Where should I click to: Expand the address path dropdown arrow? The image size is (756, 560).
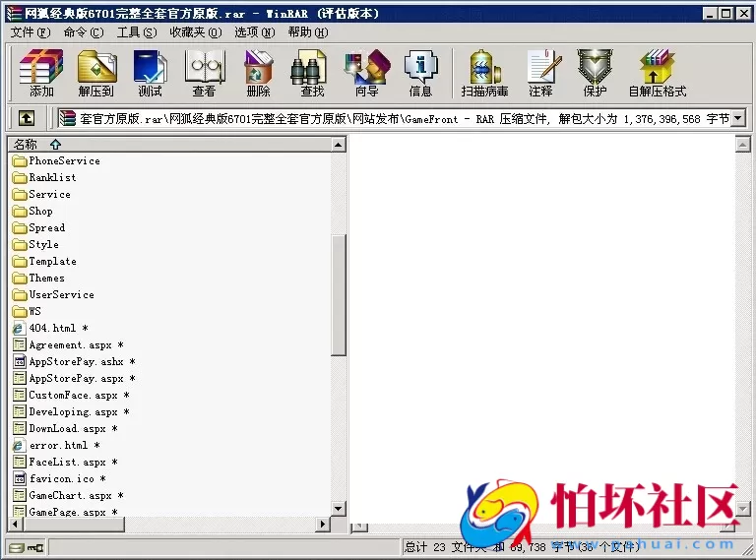coord(738,118)
